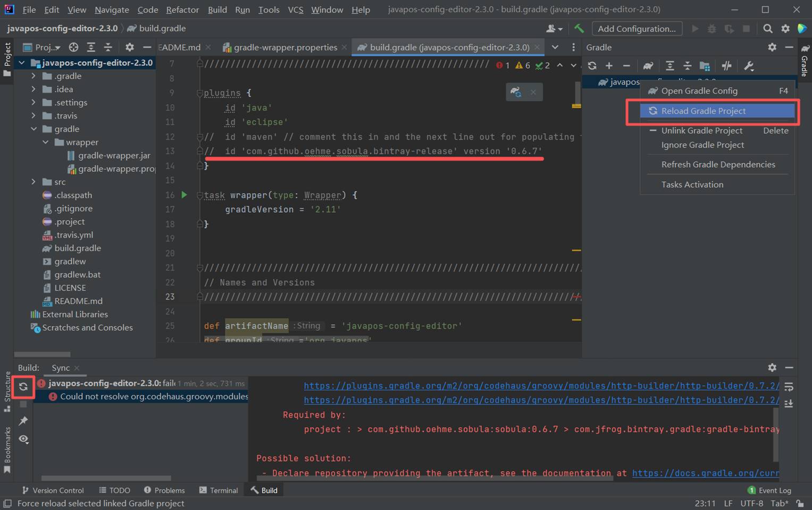Open Version Control tool window
812x510 pixels.
point(53,490)
